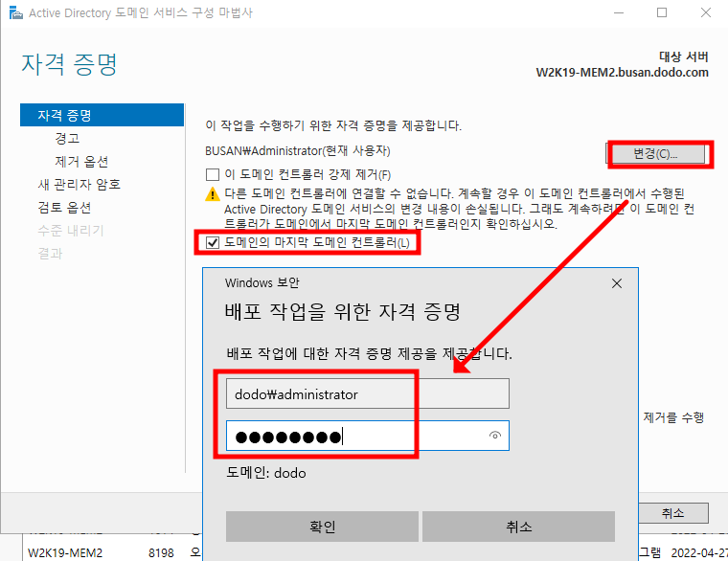Close the Windows 보안 dialog
The image size is (728, 561).
617,283
